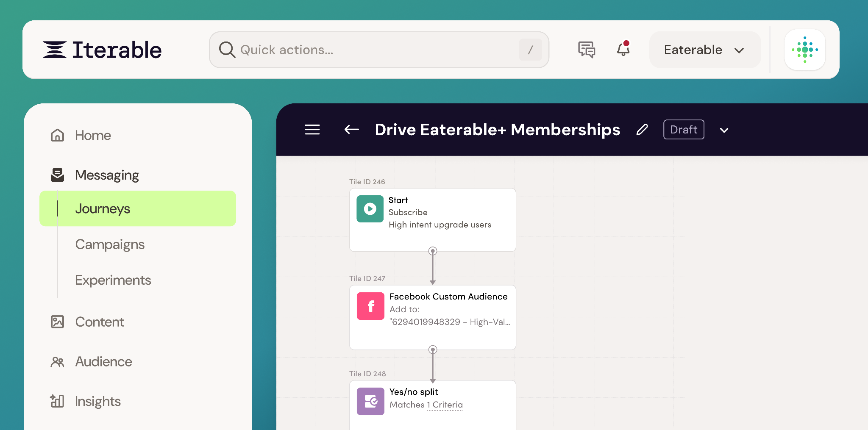Click Facebook tile output connector node
This screenshot has width=868, height=430.
tap(433, 350)
